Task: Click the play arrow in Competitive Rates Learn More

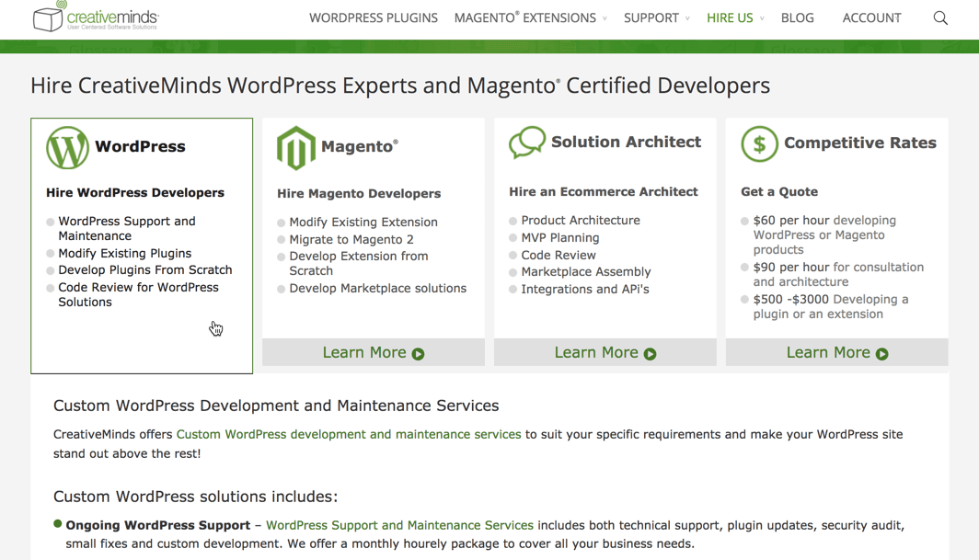Action: (882, 354)
